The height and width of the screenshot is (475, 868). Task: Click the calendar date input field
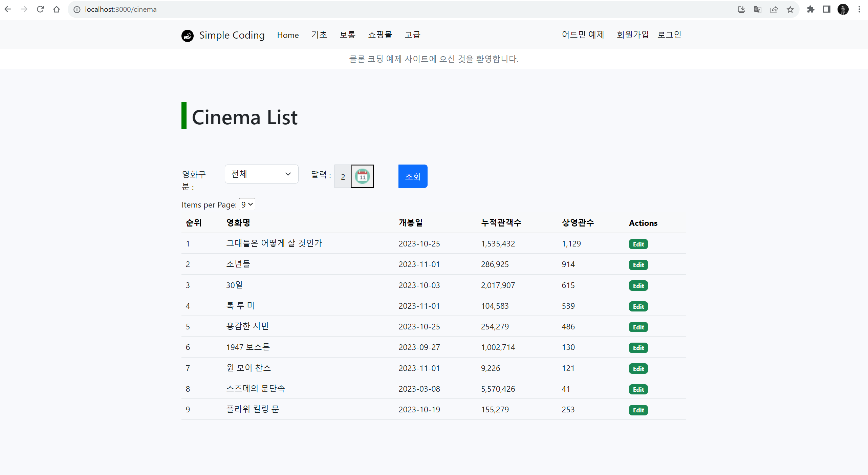point(343,176)
